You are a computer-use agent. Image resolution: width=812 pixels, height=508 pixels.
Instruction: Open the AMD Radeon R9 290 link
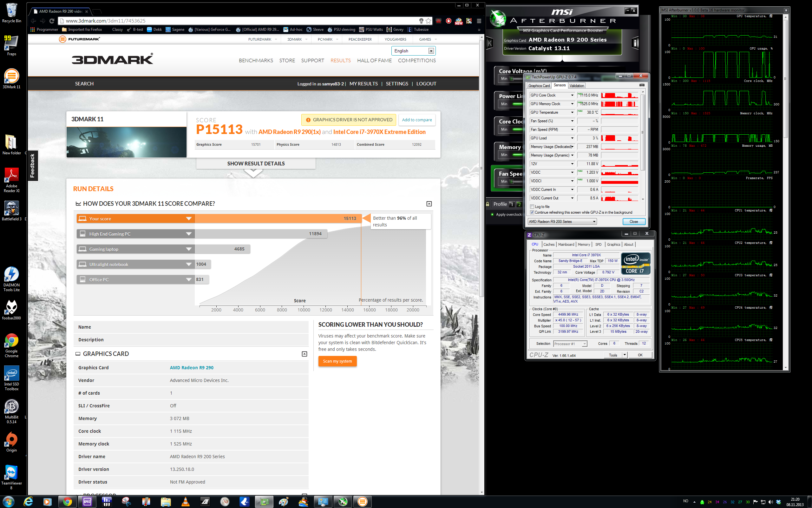click(x=192, y=368)
